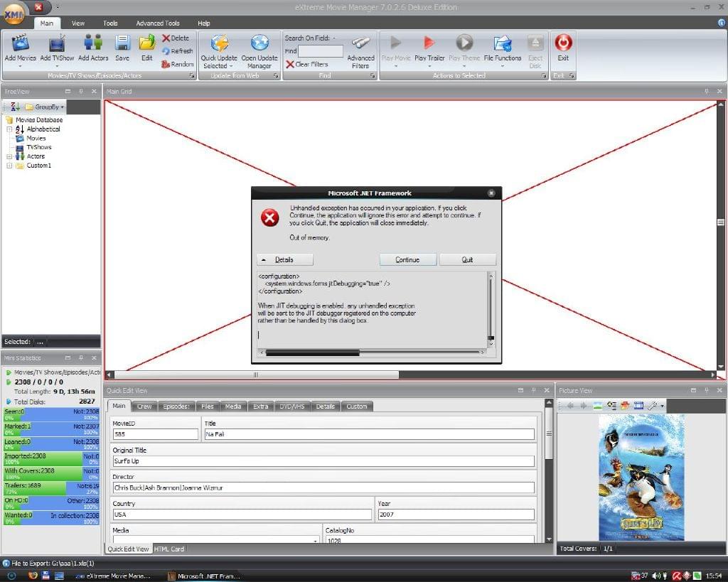
Task: Click the sort A-Z icon in TreeView toolbar
Action: tap(16, 107)
